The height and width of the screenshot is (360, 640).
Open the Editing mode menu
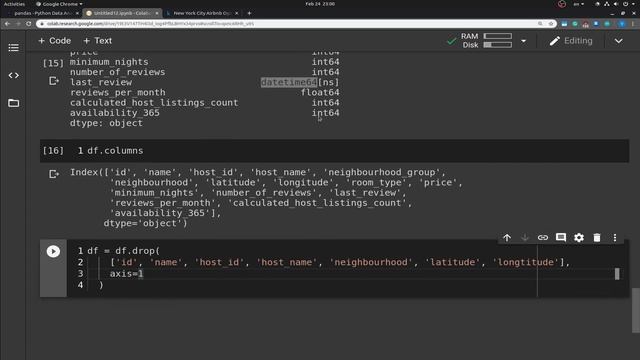click(x=571, y=41)
